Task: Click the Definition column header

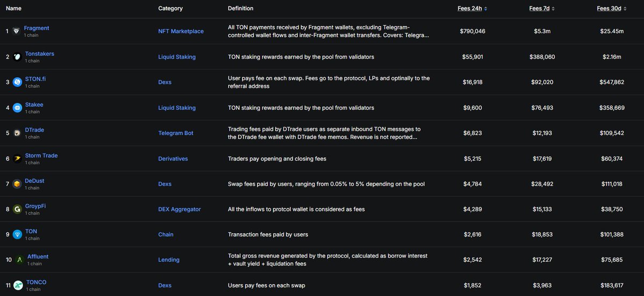Action: pos(240,9)
